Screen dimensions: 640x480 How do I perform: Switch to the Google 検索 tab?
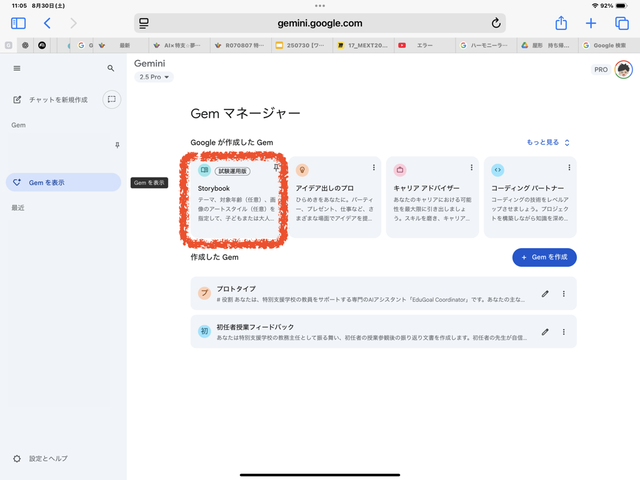[x=609, y=45]
